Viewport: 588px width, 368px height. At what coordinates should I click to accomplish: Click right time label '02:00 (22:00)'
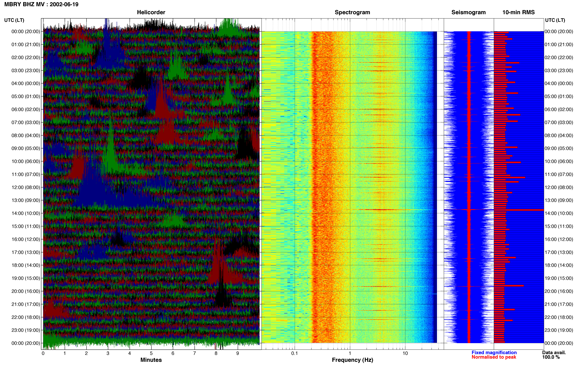(x=559, y=57)
